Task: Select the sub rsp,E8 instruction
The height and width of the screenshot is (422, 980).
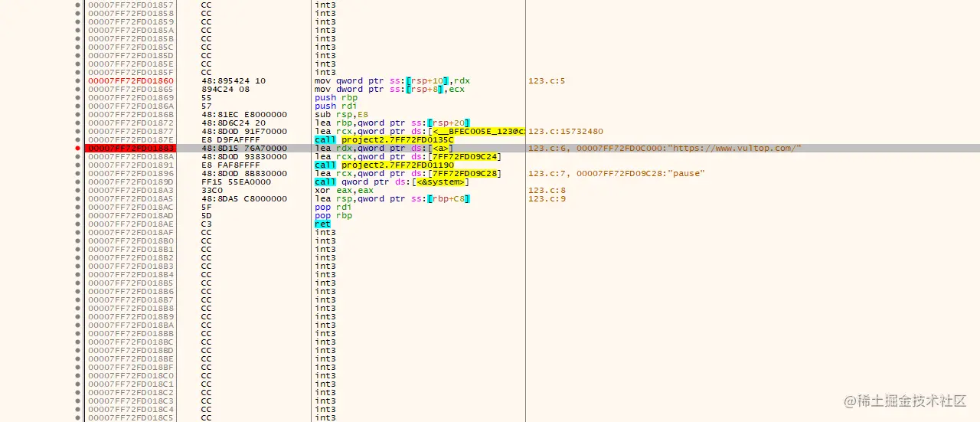Action: tap(341, 114)
